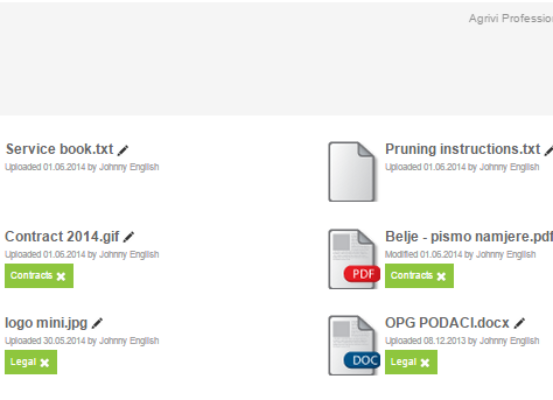Open Belje - pismo namjere.pdf title

coord(469,237)
